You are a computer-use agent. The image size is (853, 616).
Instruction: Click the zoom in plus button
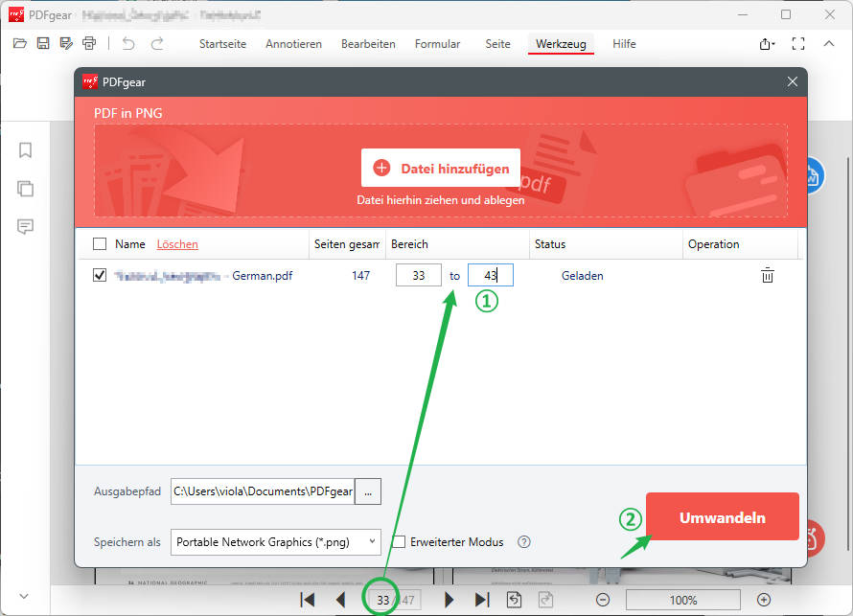coord(764,600)
